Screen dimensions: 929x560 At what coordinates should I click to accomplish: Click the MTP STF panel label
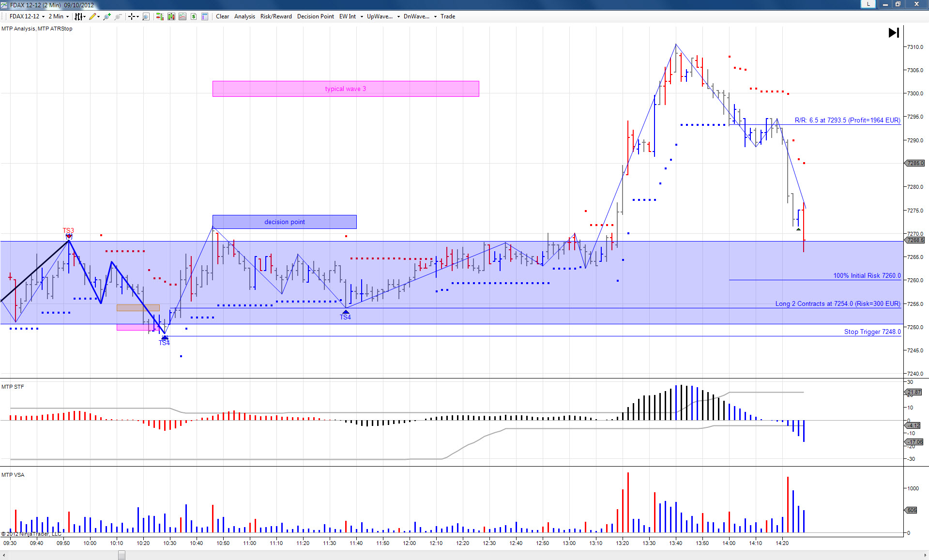point(13,387)
